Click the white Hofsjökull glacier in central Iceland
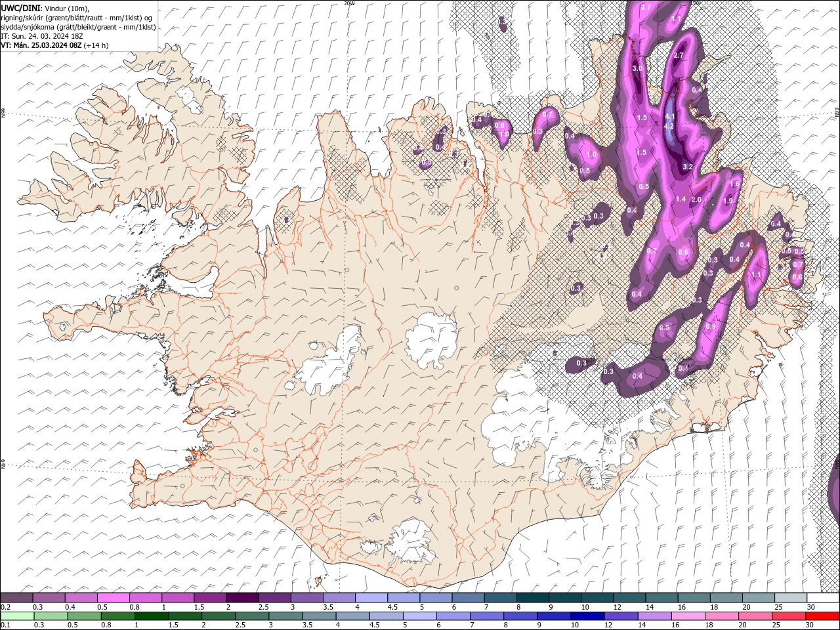The width and height of the screenshot is (840, 630). point(431,340)
